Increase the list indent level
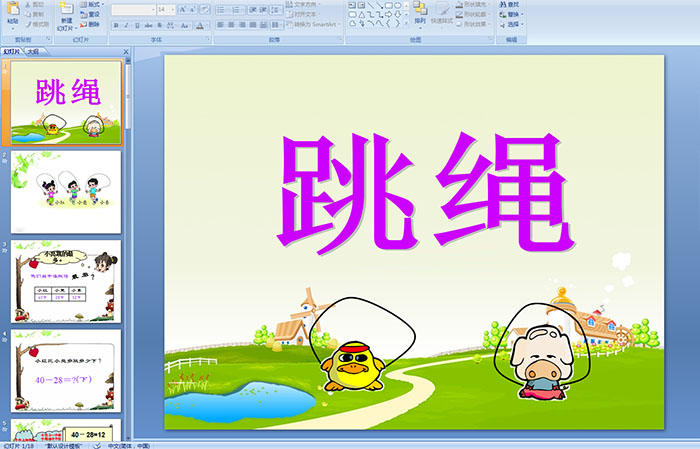This screenshot has width=700, height=449. click(x=263, y=9)
